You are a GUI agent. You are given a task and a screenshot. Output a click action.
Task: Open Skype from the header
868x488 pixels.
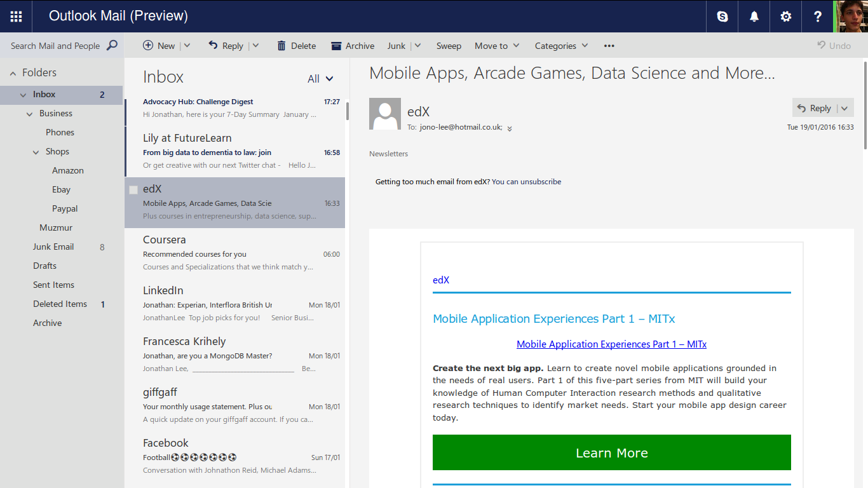[722, 17]
